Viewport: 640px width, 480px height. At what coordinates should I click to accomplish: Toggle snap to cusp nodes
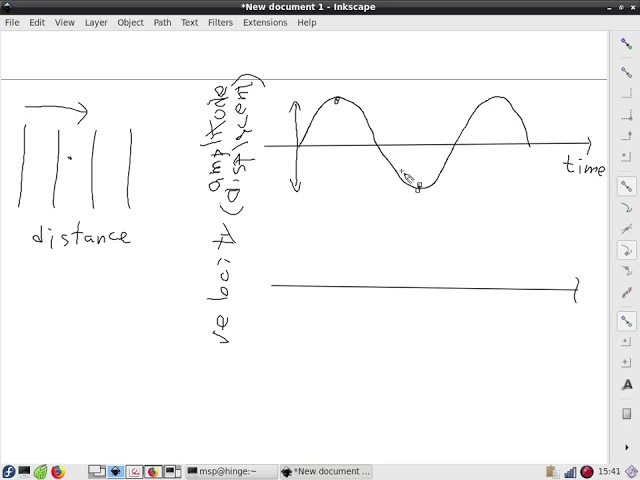(626, 250)
